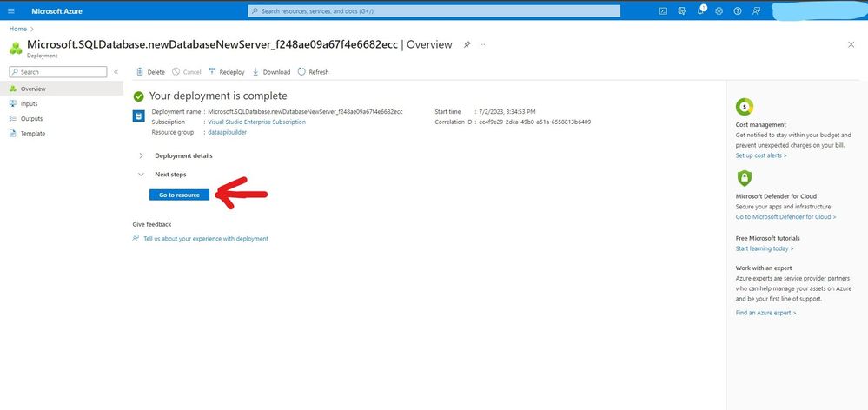Open the dataapibuilder resource group link
The image size is (868, 410).
click(228, 132)
